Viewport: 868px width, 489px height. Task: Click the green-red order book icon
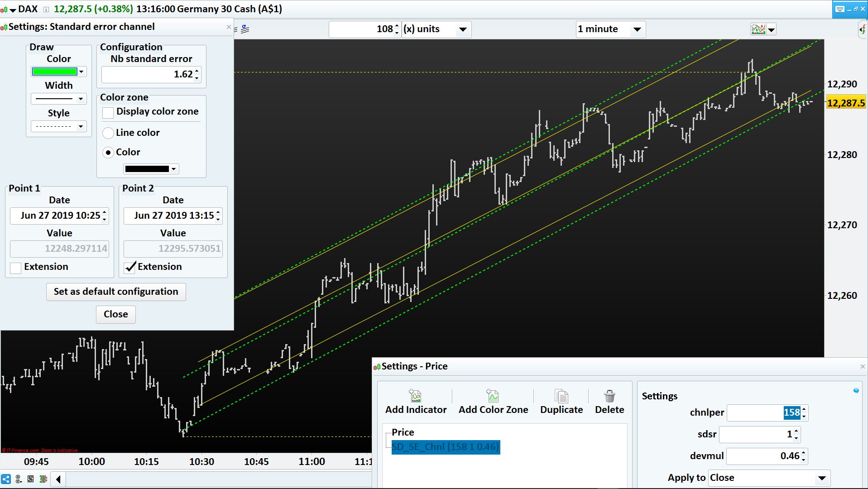pos(43,479)
